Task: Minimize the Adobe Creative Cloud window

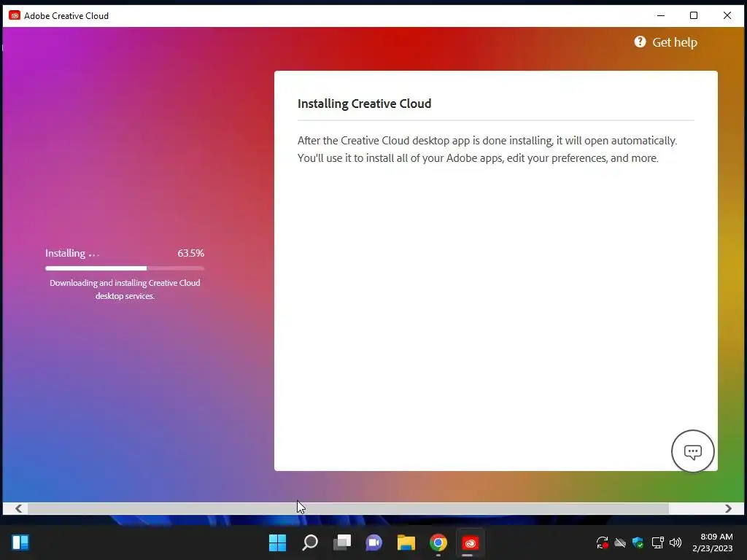Action: (661, 16)
